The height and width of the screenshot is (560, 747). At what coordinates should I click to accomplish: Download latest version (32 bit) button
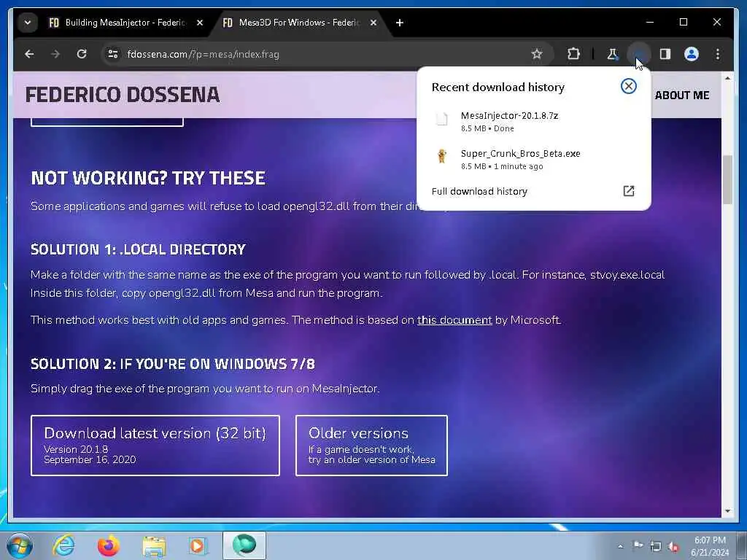point(155,446)
